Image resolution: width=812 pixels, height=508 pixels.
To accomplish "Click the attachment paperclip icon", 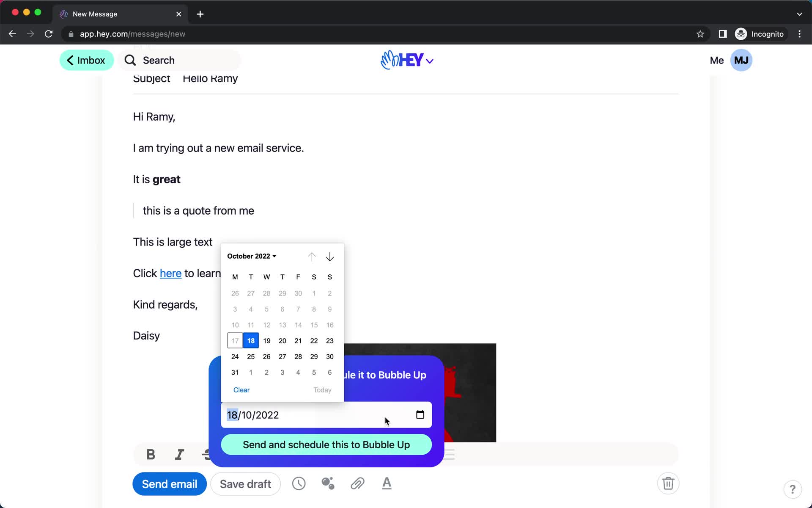I will 358,483.
